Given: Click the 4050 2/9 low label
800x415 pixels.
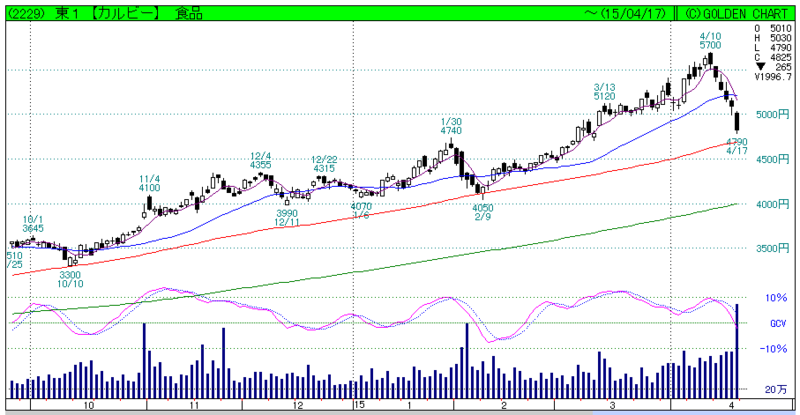Looking at the screenshot, I should [483, 212].
